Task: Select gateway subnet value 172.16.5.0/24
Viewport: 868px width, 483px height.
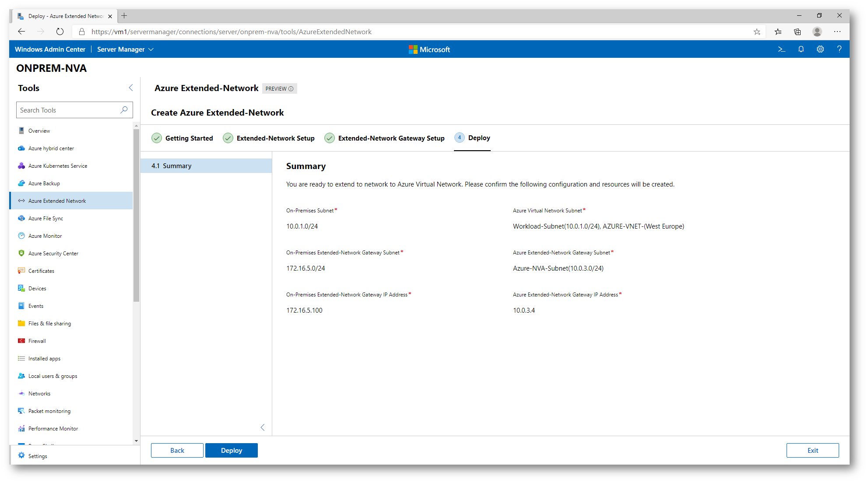Action: tap(306, 268)
